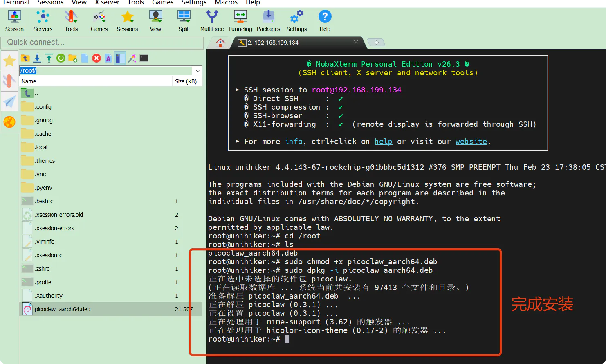Sort files by Name column header

pos(96,81)
